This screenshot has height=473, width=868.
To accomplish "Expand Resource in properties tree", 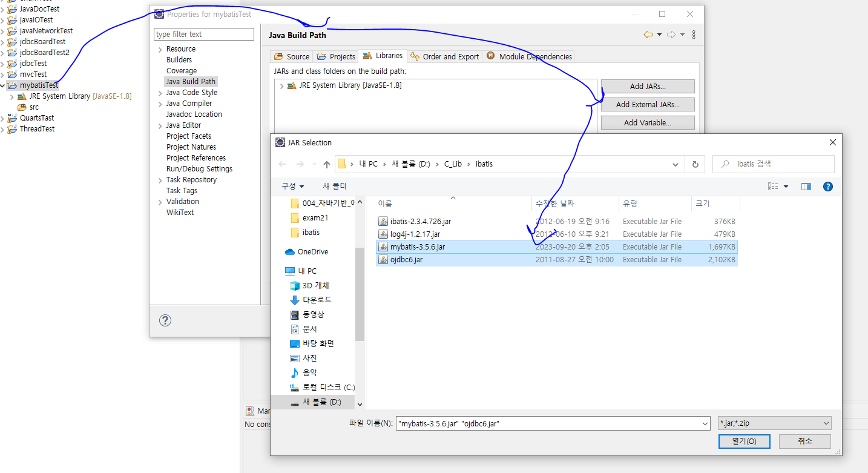I will click(160, 50).
